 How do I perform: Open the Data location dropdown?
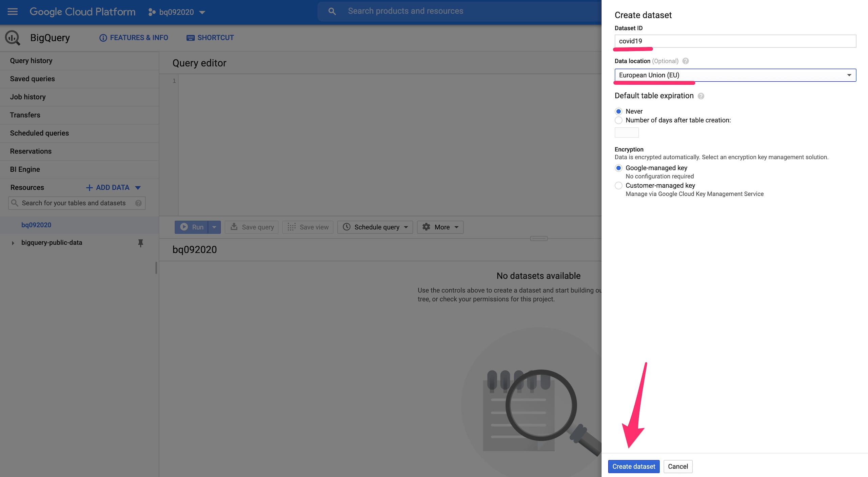(735, 75)
